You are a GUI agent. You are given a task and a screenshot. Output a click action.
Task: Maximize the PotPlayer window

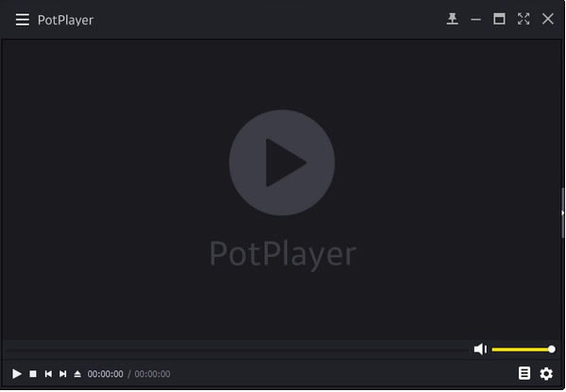[x=499, y=19]
